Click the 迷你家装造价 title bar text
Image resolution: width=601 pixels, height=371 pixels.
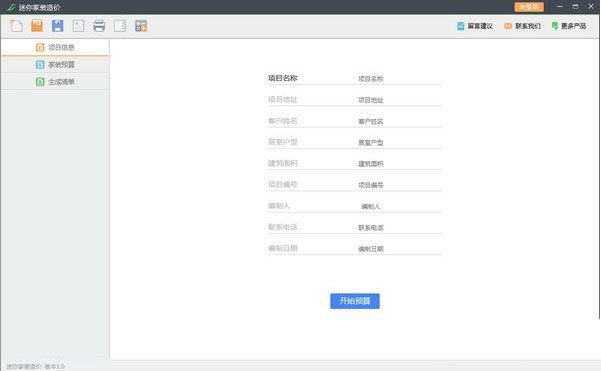[x=39, y=7]
